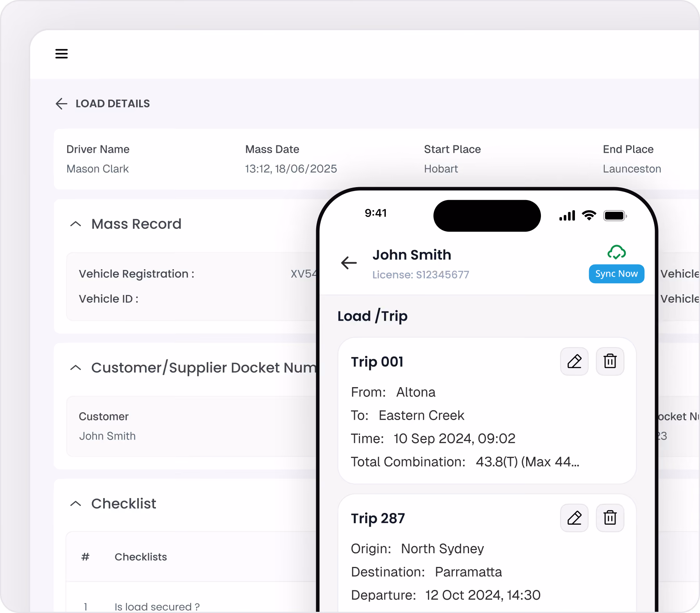
Task: Click start place value Hobart
Action: click(441, 169)
